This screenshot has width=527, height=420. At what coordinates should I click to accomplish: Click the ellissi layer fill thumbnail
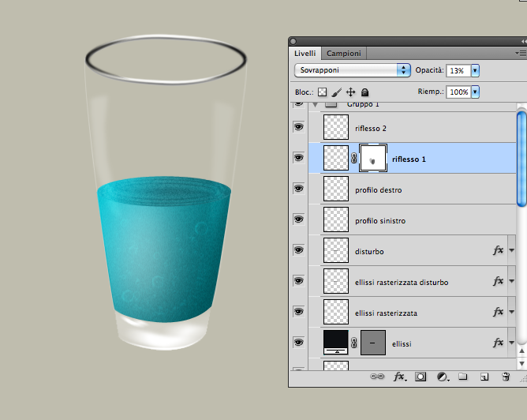click(x=336, y=343)
